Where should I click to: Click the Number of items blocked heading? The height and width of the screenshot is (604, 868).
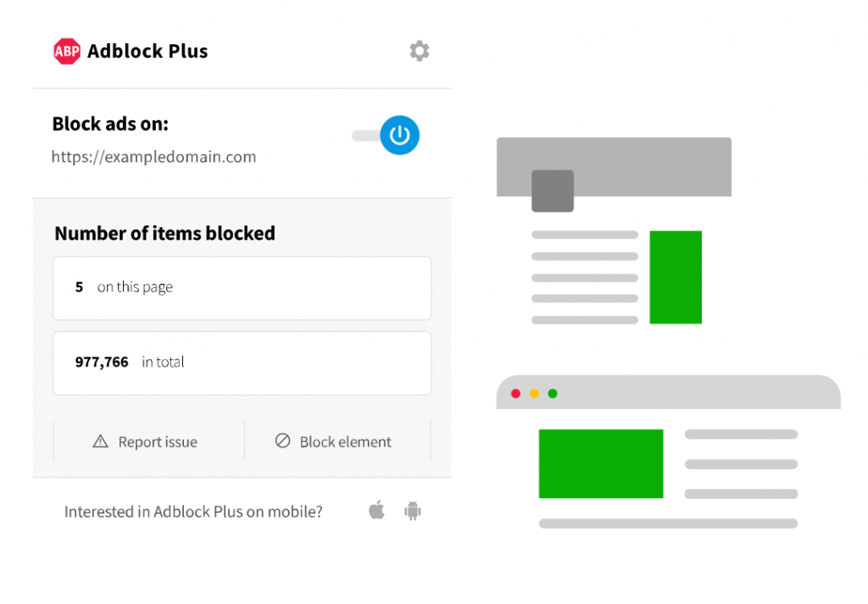tap(164, 233)
